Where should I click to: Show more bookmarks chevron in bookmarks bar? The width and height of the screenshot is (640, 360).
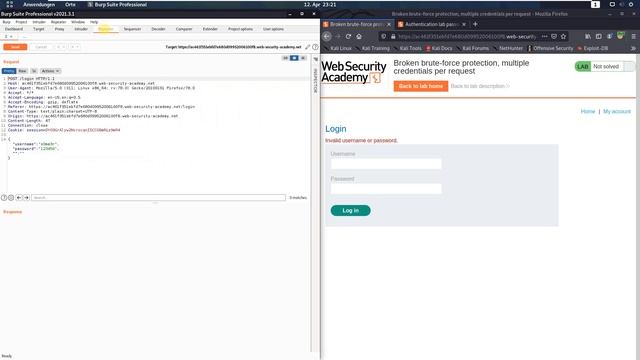[633, 48]
